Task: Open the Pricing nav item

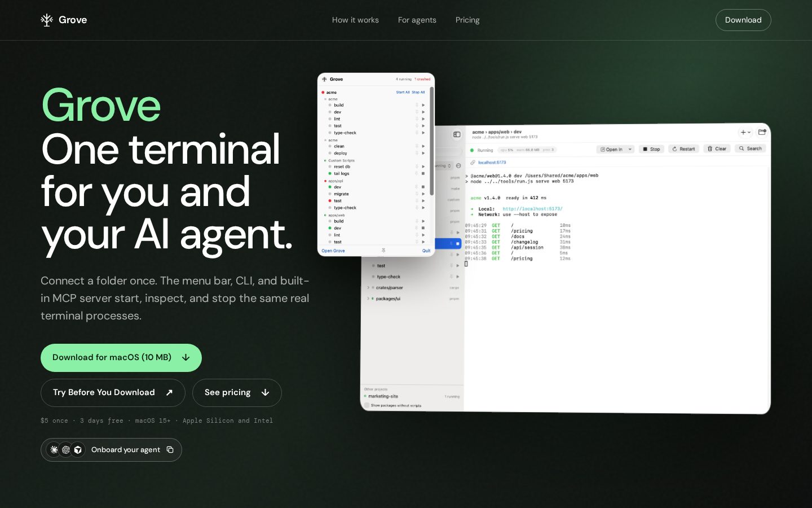Action: [x=467, y=20]
